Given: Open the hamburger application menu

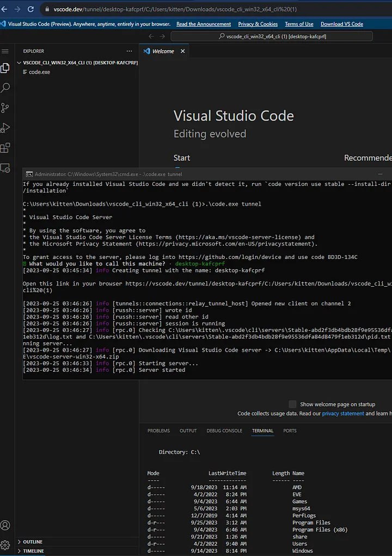Looking at the screenshot, I should click(x=5, y=51).
